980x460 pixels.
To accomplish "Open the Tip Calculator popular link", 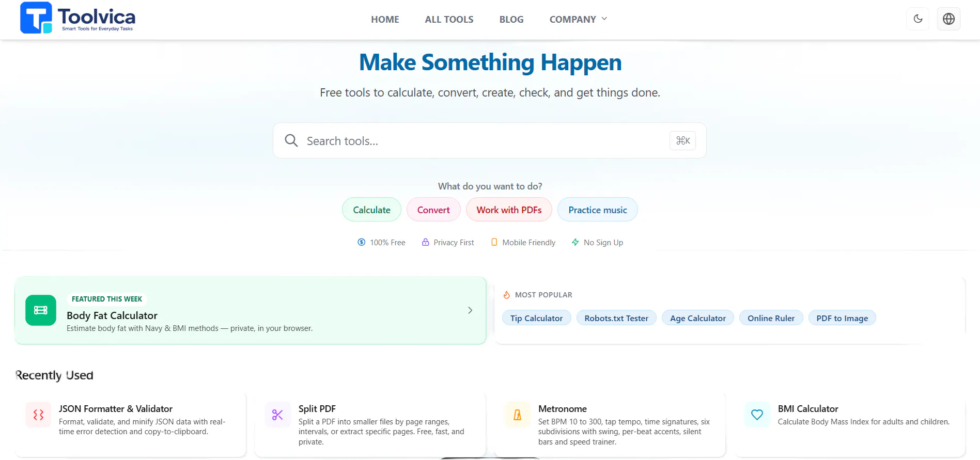I will coord(536,318).
